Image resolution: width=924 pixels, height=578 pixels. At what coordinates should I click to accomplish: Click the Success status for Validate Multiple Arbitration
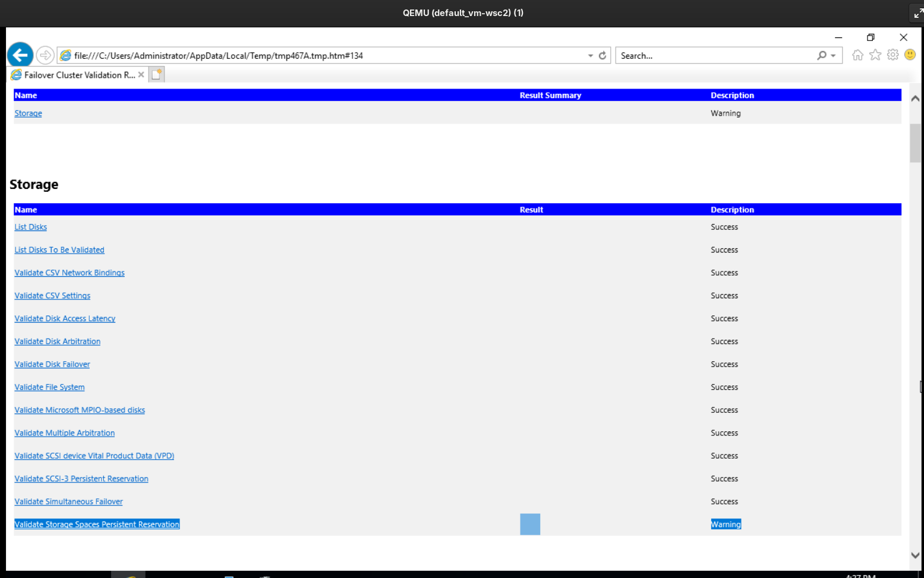point(724,433)
